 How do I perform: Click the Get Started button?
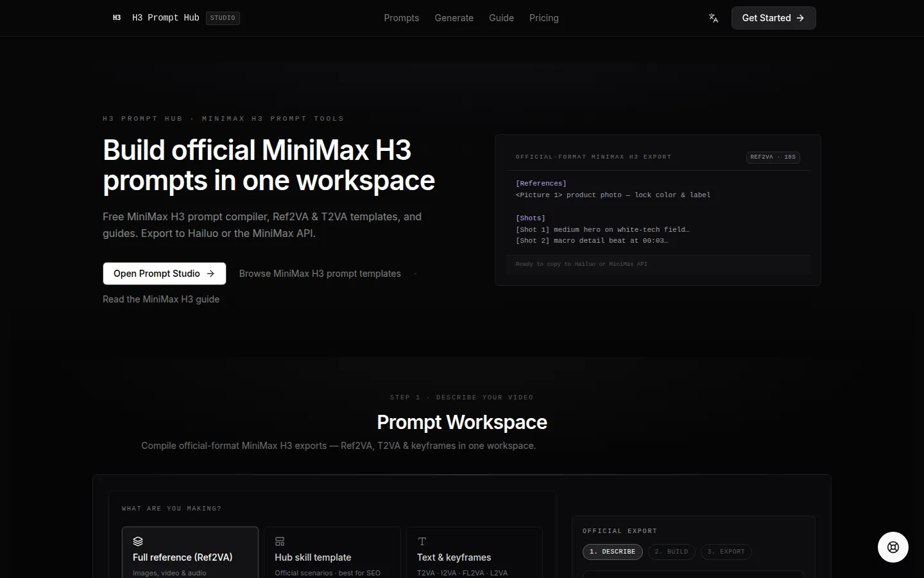pyautogui.click(x=773, y=18)
